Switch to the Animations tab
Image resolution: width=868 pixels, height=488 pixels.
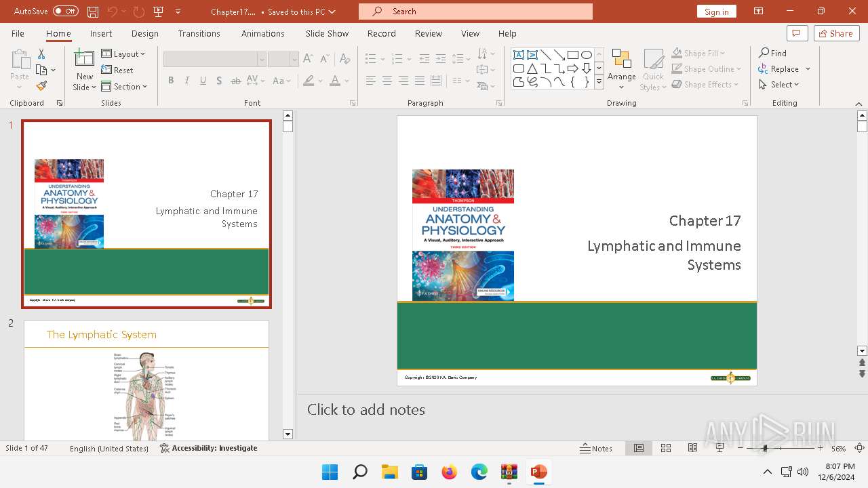pos(263,33)
